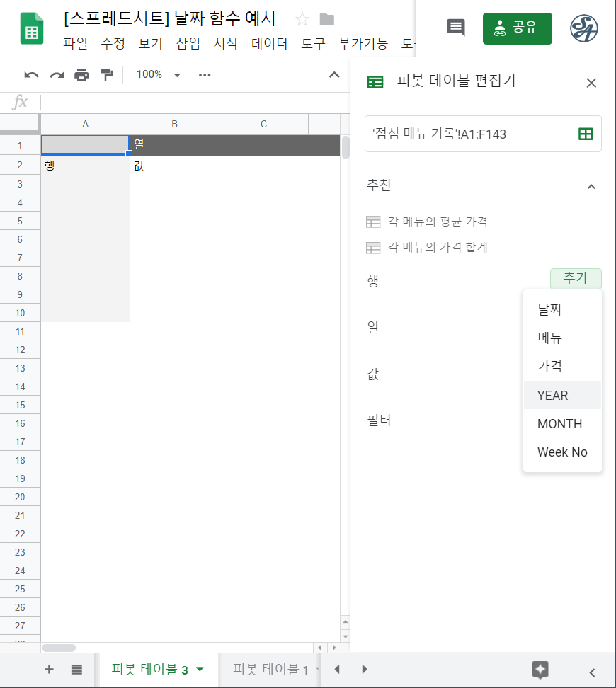The height and width of the screenshot is (688, 616).
Task: Open the comment history icon
Action: pyautogui.click(x=456, y=28)
